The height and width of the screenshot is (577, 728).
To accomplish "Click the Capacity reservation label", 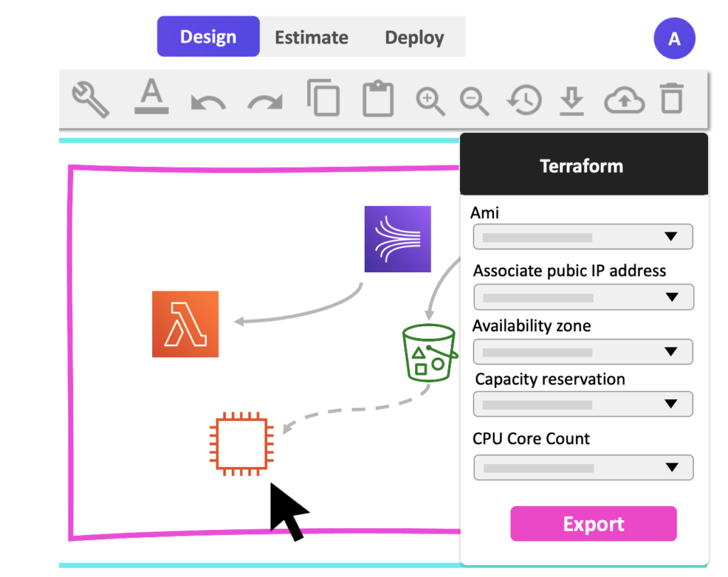I will (x=550, y=379).
